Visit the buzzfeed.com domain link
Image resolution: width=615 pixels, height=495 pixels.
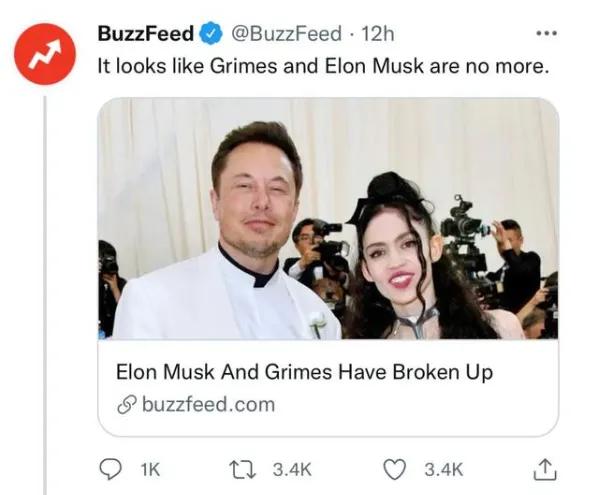[x=208, y=404]
